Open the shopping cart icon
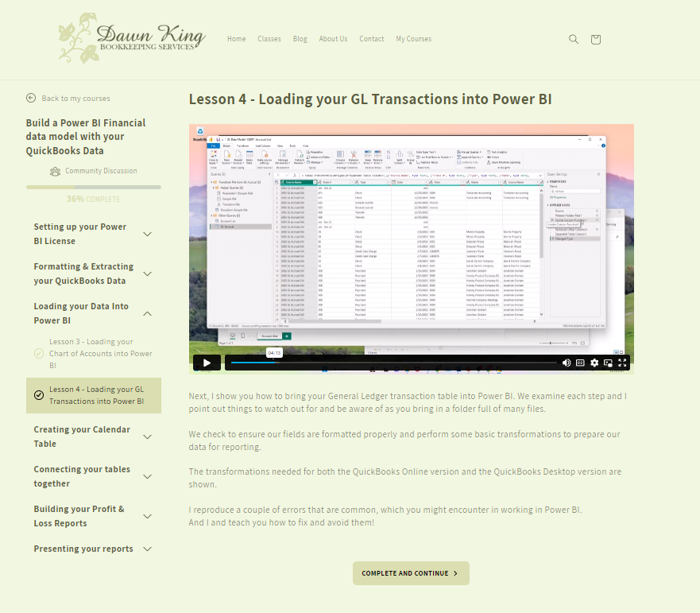 pos(596,39)
